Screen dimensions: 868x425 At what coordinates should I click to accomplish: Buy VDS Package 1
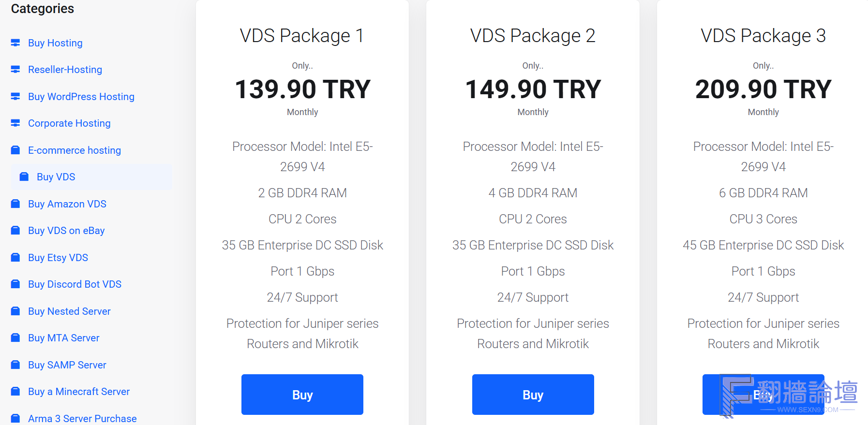[302, 395]
